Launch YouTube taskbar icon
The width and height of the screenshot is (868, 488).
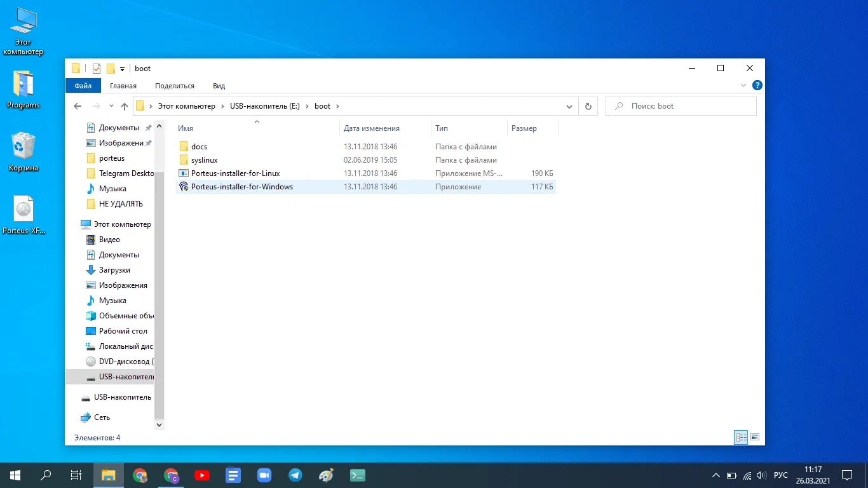coord(202,475)
